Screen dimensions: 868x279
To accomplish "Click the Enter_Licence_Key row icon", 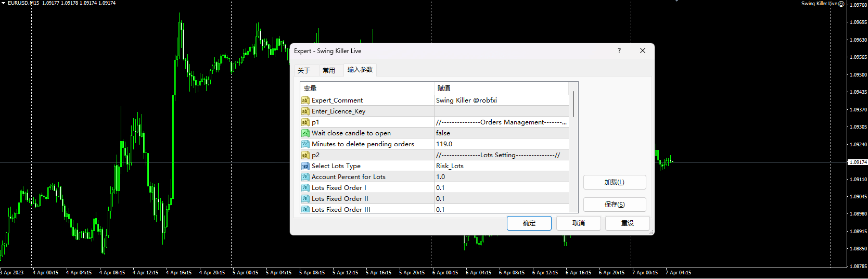I will point(305,111).
